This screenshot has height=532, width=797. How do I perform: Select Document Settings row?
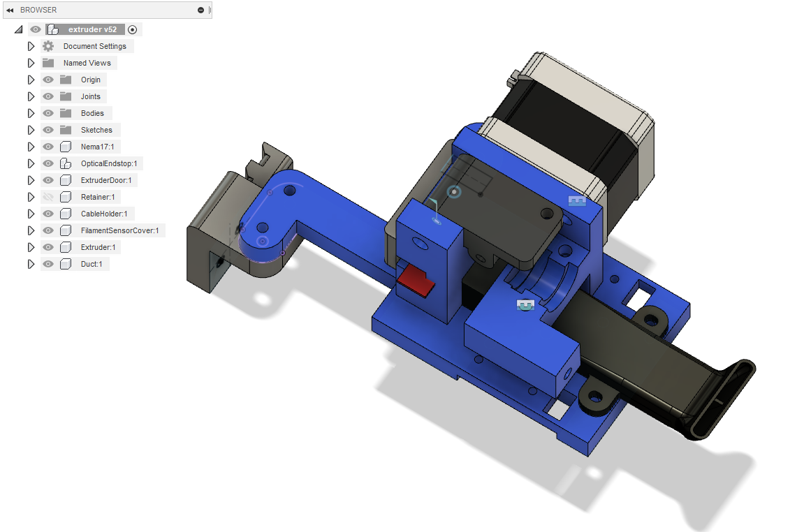click(94, 46)
